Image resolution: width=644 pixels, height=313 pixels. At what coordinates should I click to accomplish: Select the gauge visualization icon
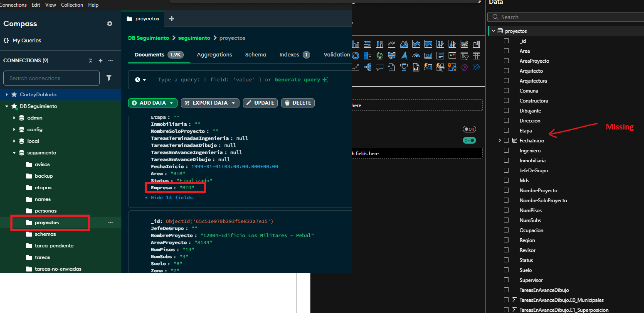[416, 56]
